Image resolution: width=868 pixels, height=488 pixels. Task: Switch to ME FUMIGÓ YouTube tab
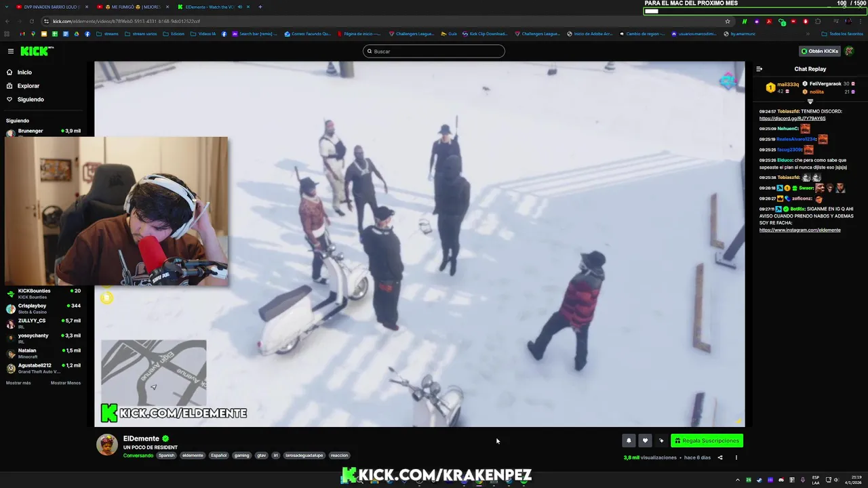pos(132,7)
